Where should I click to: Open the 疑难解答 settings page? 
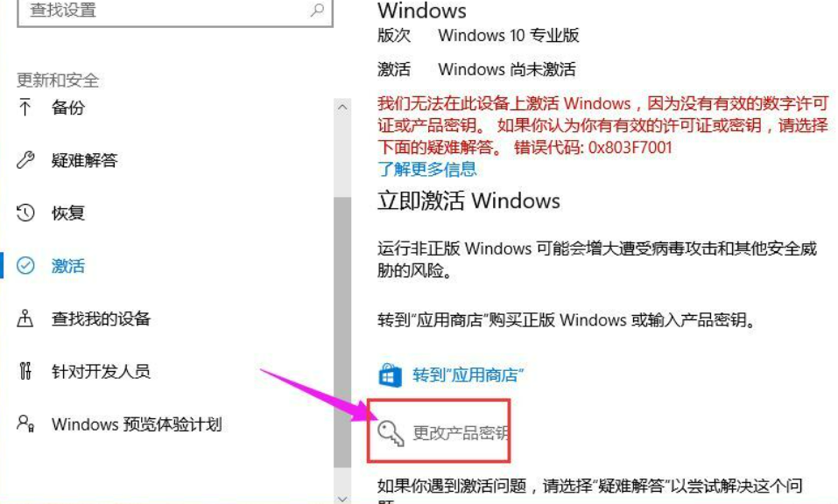tap(84, 159)
